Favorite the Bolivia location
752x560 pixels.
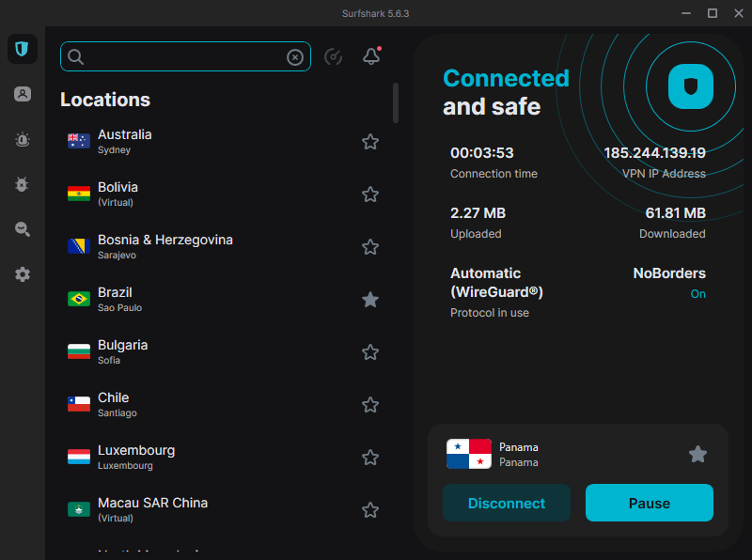point(370,194)
